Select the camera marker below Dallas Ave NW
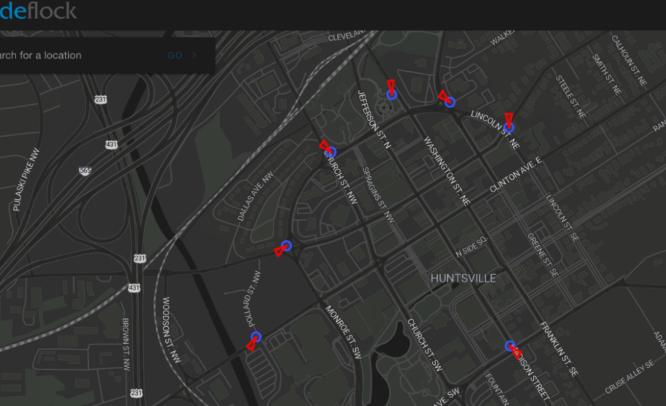The width and height of the screenshot is (666, 406). (x=286, y=246)
